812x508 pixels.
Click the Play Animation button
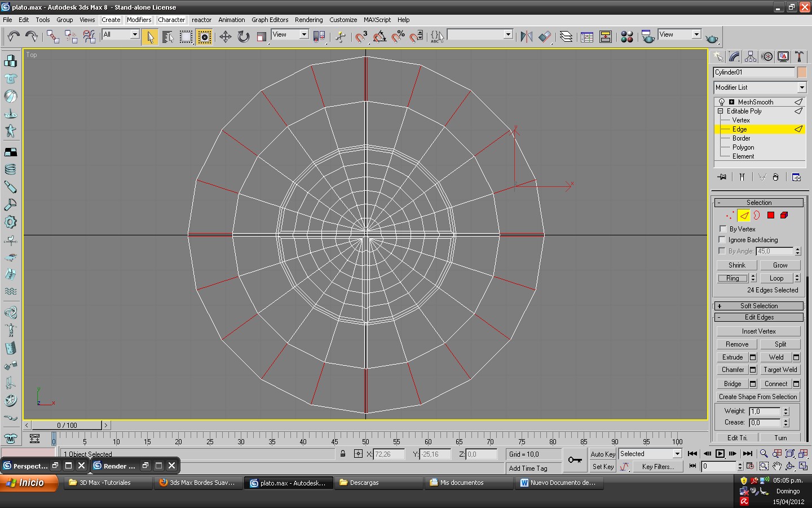(720, 453)
